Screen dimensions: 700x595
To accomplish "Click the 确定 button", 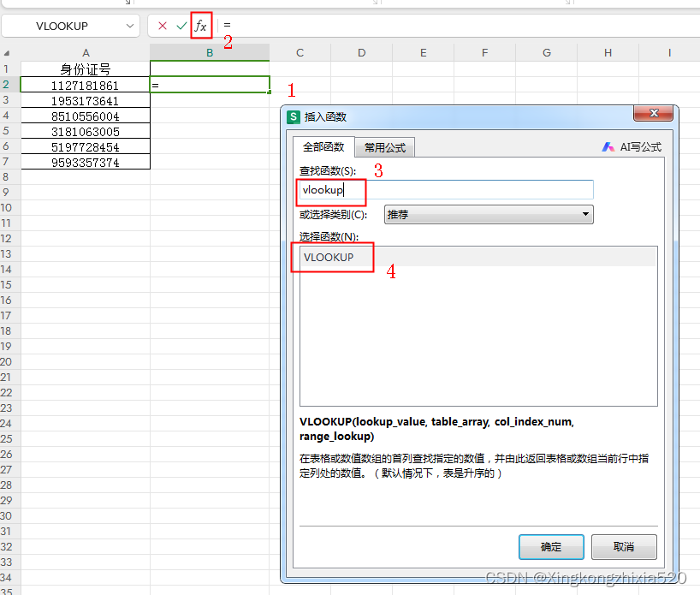I will point(551,547).
